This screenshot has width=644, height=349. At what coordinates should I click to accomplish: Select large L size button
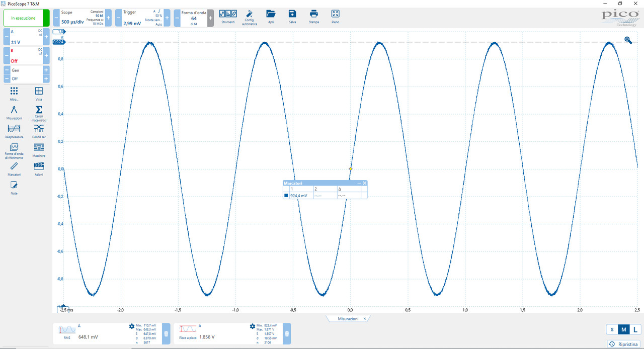(x=635, y=329)
